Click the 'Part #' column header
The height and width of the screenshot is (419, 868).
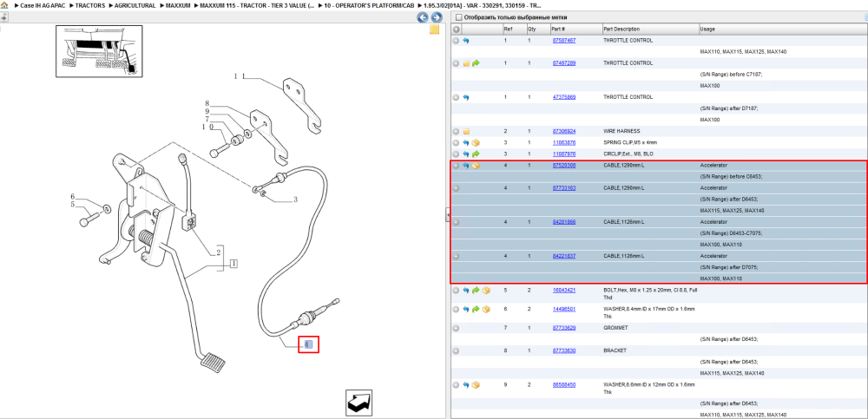[575, 29]
